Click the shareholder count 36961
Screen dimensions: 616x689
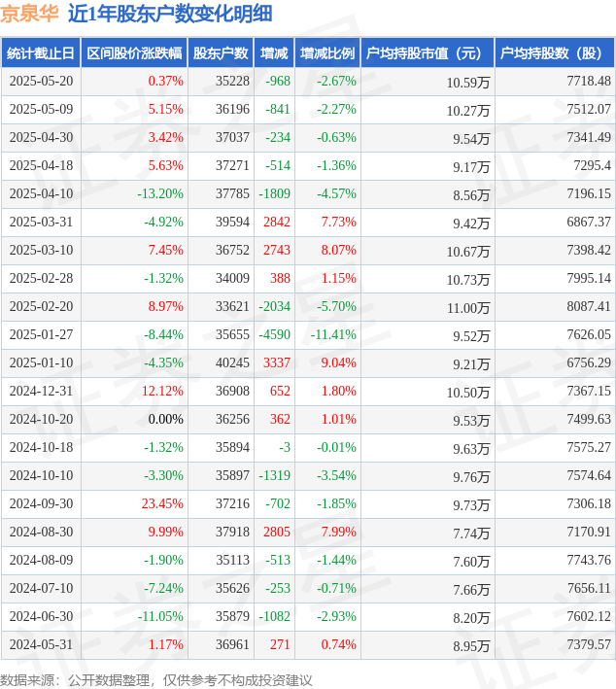pyautogui.click(x=232, y=644)
